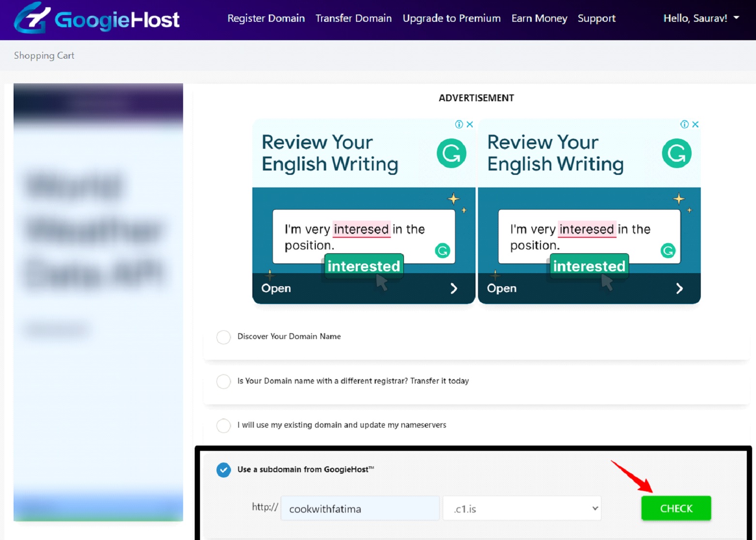The height and width of the screenshot is (540, 756).
Task: Open ad info icon on left ad
Action: click(x=459, y=124)
